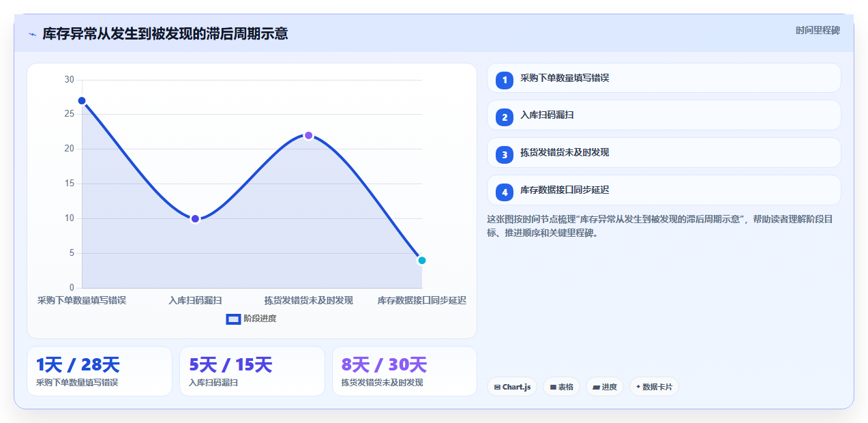
Task: Click the cyan chart point for 库存数据接口同步延迟
Action: coord(421,260)
